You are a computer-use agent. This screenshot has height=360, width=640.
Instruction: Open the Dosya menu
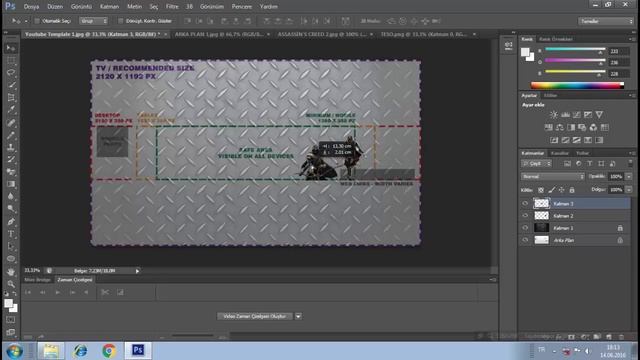[31, 7]
